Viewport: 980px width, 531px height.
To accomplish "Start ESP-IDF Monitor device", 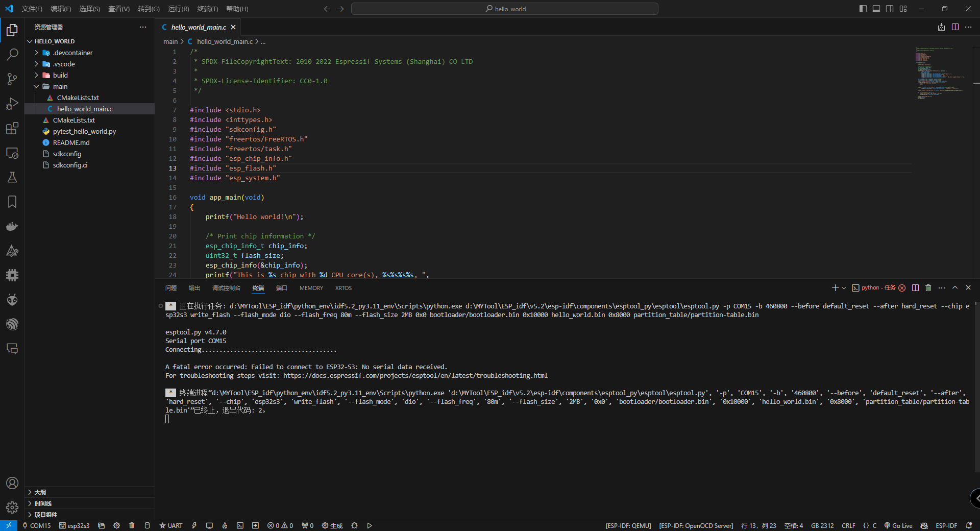I will coord(209,525).
